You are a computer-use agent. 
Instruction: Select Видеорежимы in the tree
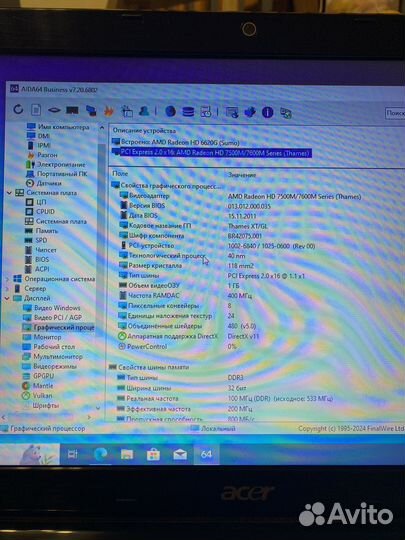[x=55, y=366]
